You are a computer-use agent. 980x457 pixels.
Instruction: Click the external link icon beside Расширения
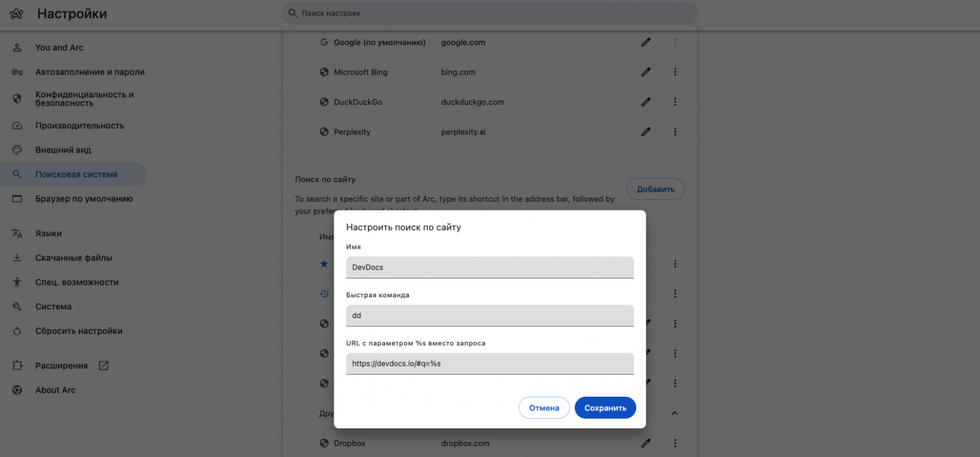tap(104, 366)
